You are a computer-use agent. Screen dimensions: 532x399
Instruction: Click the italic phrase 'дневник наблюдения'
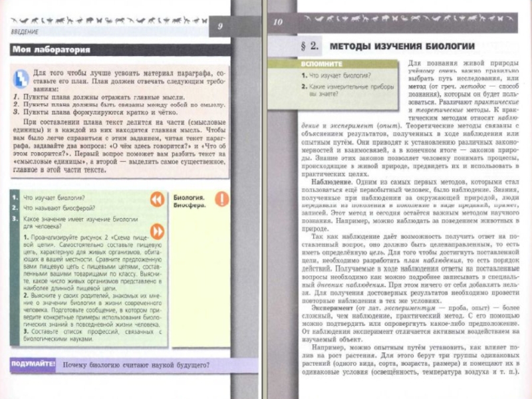(351, 285)
